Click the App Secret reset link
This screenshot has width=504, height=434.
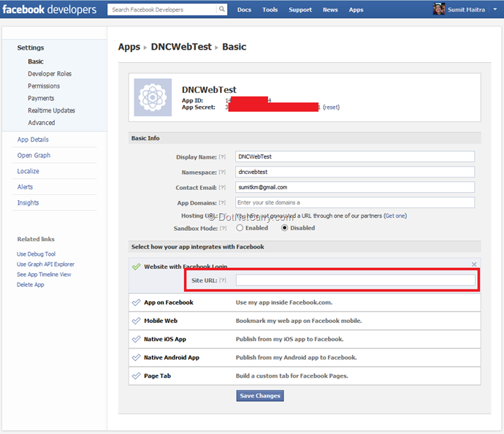[331, 107]
